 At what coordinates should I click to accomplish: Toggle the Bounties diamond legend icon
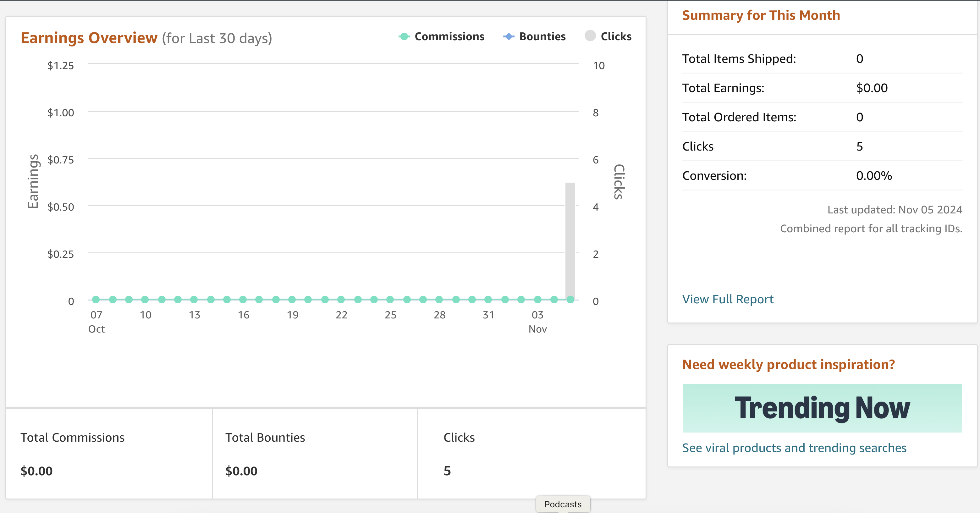508,36
